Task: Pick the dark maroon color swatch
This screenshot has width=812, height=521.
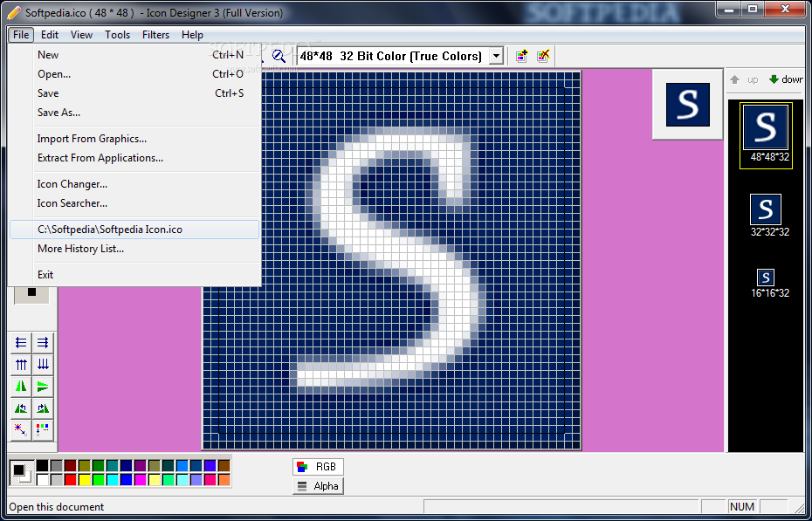Action: click(71, 466)
